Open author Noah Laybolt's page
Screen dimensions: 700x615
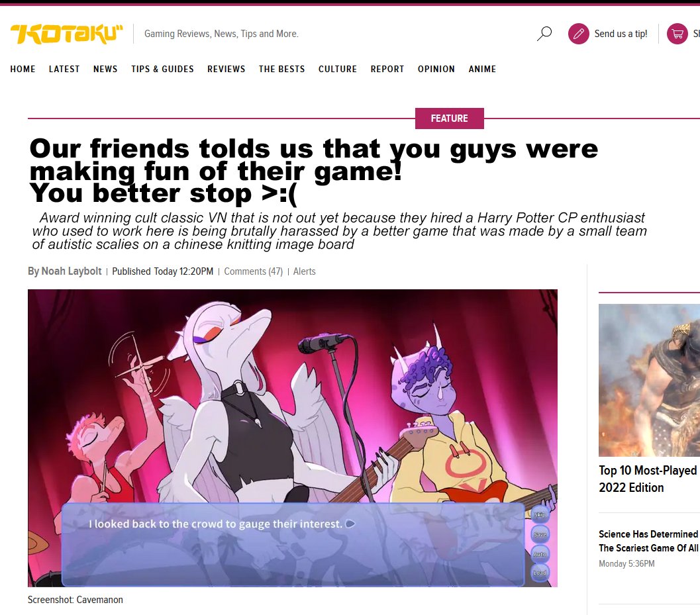pos(72,271)
